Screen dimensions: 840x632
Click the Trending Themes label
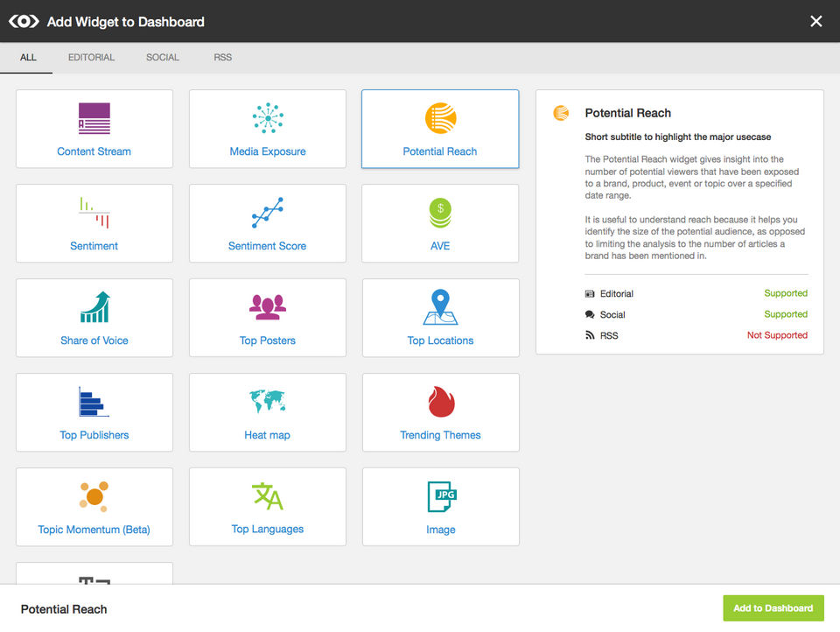point(440,435)
